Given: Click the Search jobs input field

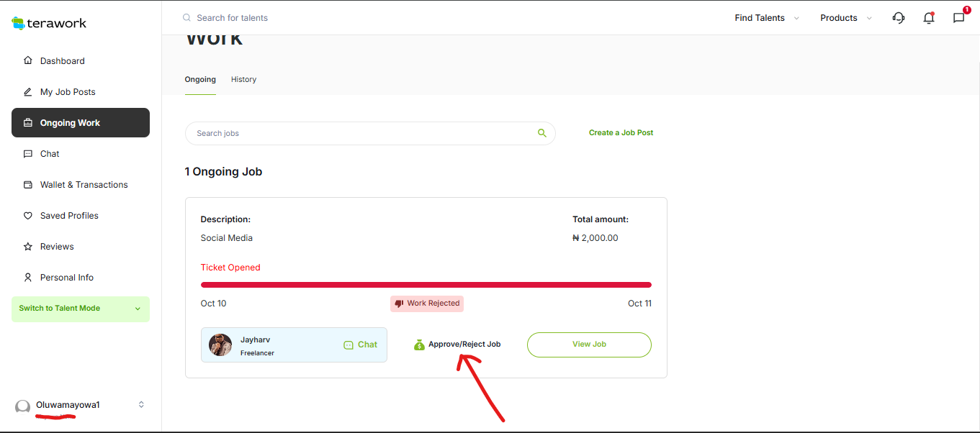Looking at the screenshot, I should pyautogui.click(x=360, y=133).
